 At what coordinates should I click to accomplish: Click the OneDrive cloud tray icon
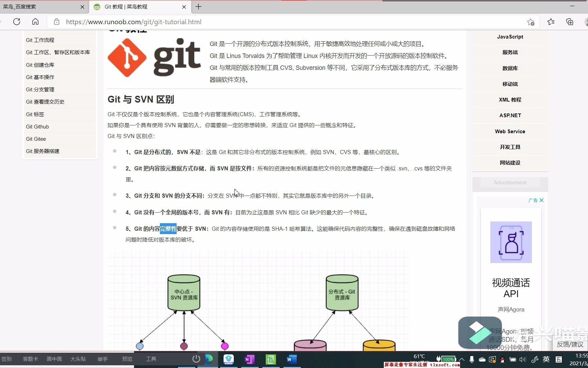coord(482,359)
